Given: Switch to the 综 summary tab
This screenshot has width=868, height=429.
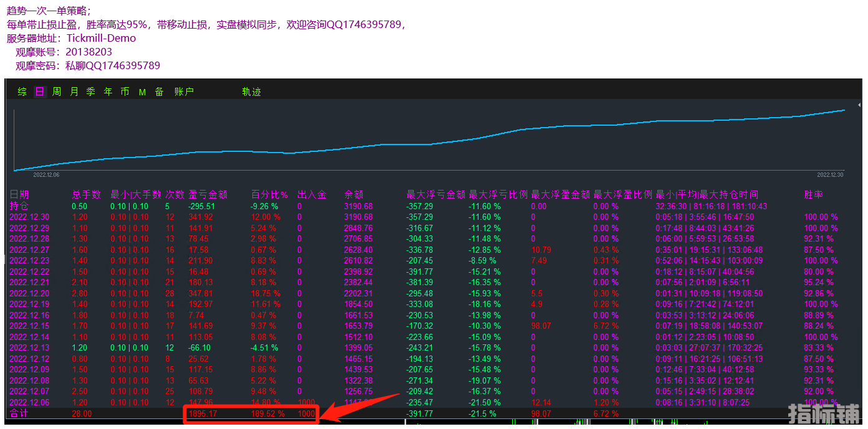Looking at the screenshot, I should [22, 92].
